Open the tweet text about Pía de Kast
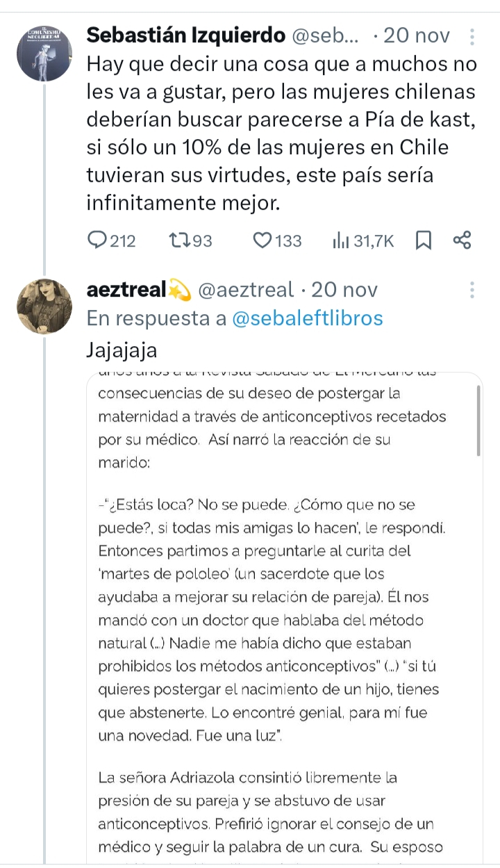The image size is (500, 868). (281, 134)
